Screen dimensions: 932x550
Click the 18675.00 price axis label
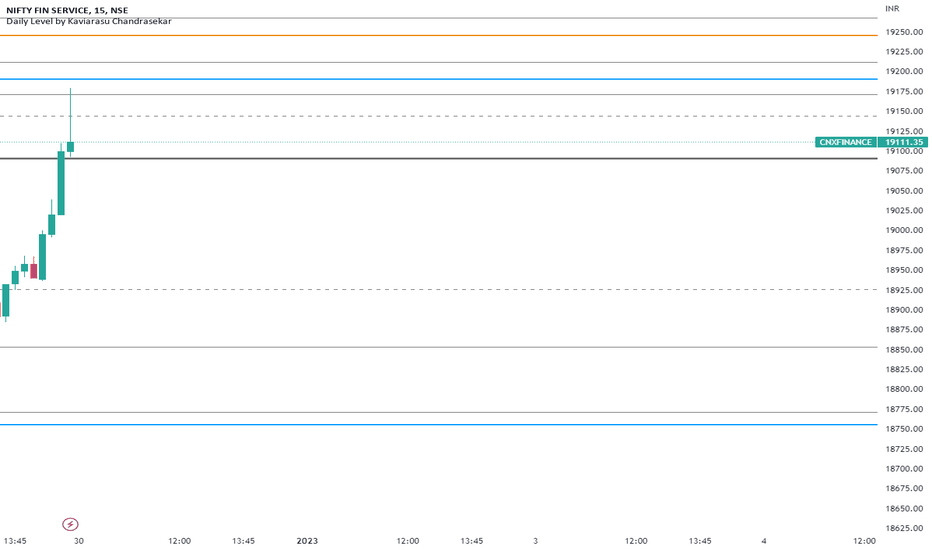[x=904, y=488]
